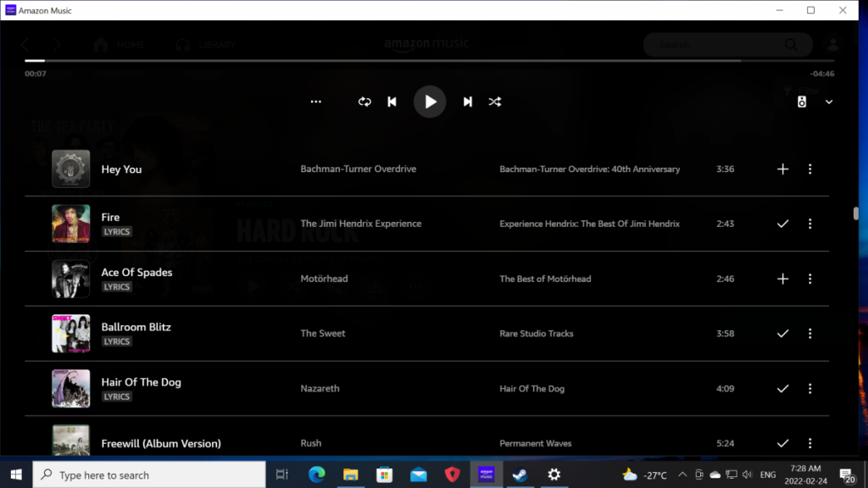Open artist Motörhead

coord(325,279)
